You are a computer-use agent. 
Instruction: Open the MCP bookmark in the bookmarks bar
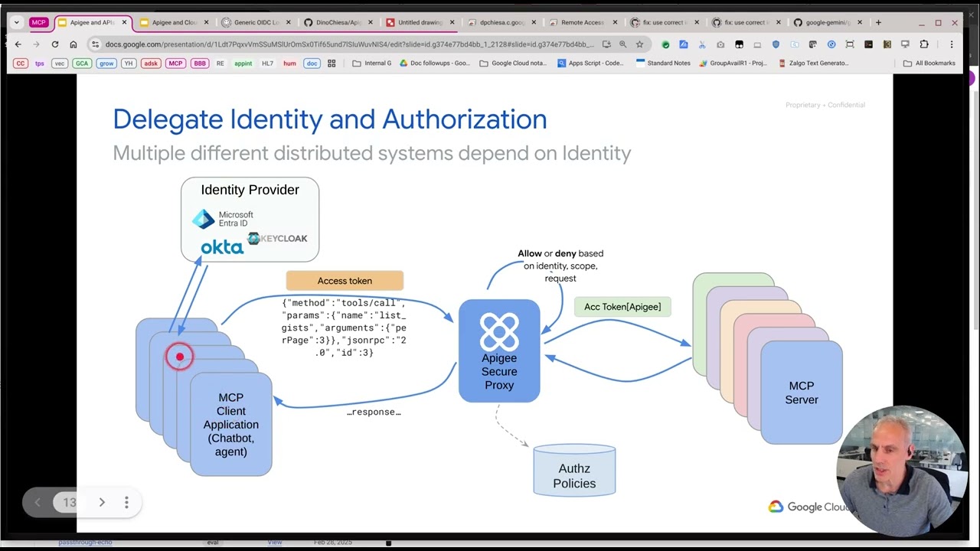tap(175, 64)
